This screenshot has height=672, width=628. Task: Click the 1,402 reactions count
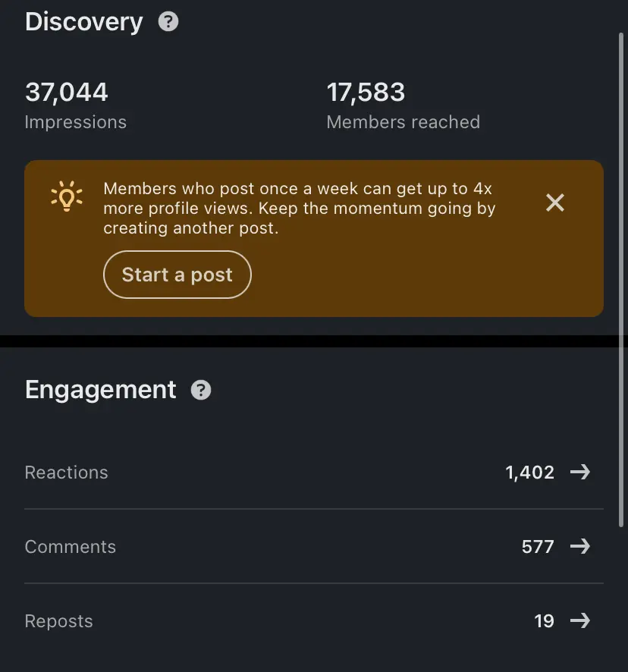tap(530, 473)
